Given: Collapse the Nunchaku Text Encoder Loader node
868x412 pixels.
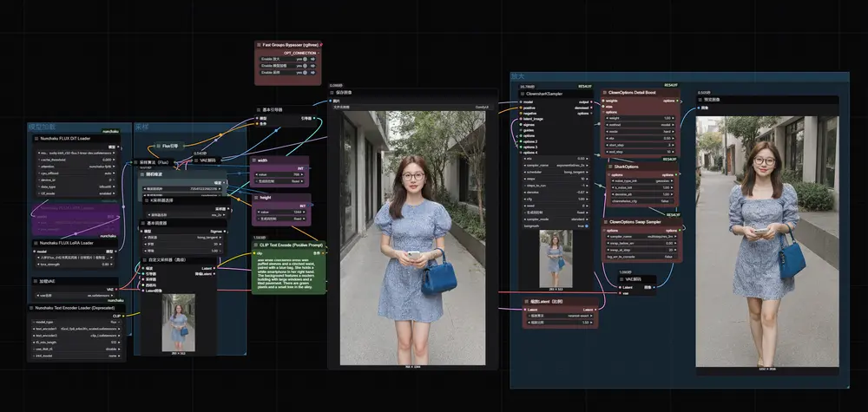Looking at the screenshot, I should [32, 308].
